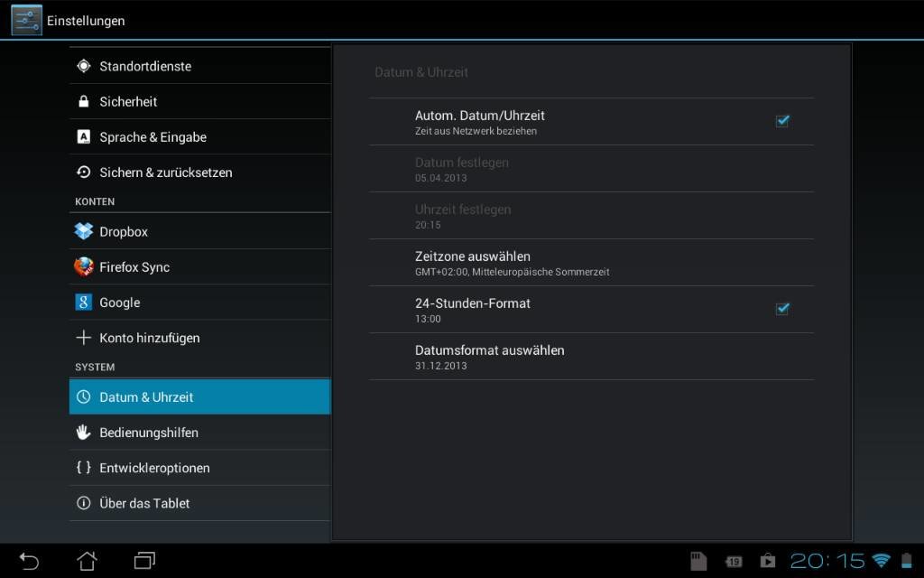Click the GMT+02:00 Mitteleuropäische Sommerzeit text
The height and width of the screenshot is (578, 924).
coord(513,272)
